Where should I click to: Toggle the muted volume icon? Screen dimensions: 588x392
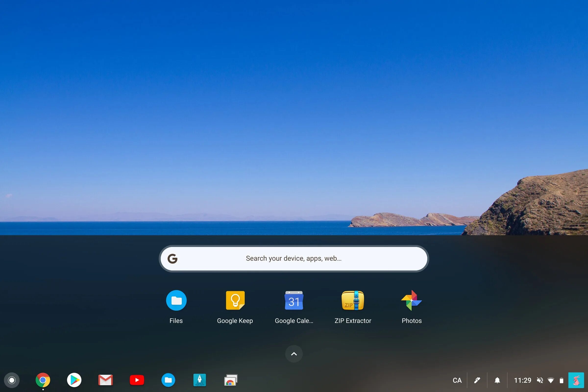tap(540, 380)
